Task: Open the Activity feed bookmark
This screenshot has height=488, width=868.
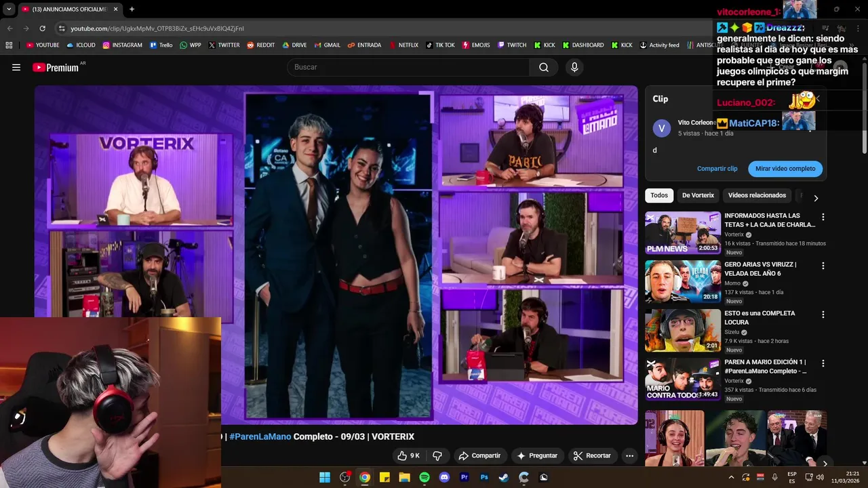Action: pyautogui.click(x=659, y=45)
